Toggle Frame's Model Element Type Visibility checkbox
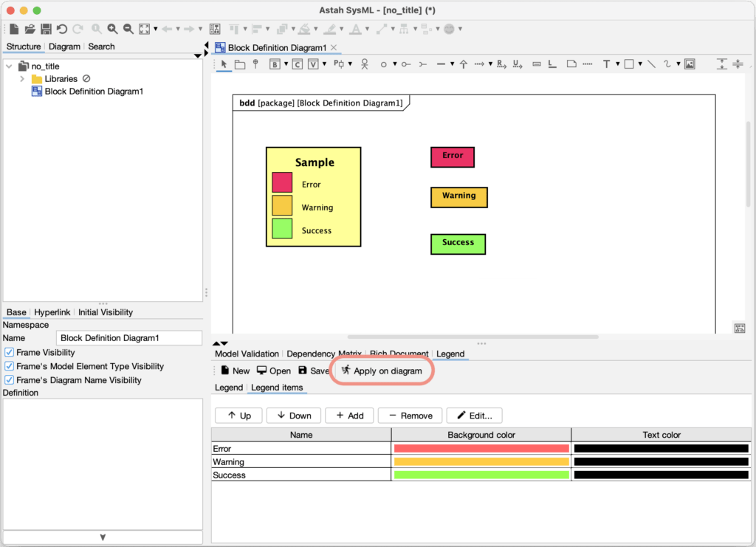The height and width of the screenshot is (547, 756). [x=10, y=366]
